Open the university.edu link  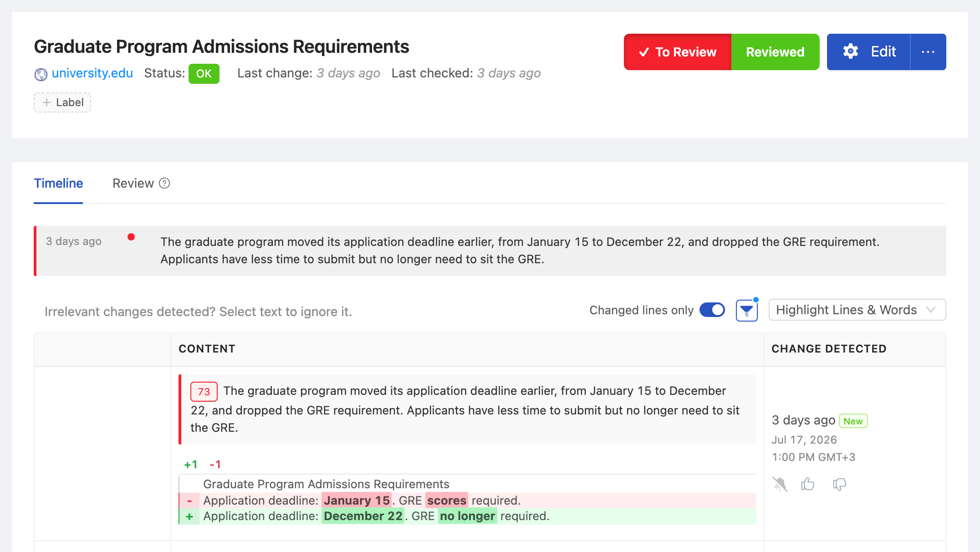coord(92,73)
